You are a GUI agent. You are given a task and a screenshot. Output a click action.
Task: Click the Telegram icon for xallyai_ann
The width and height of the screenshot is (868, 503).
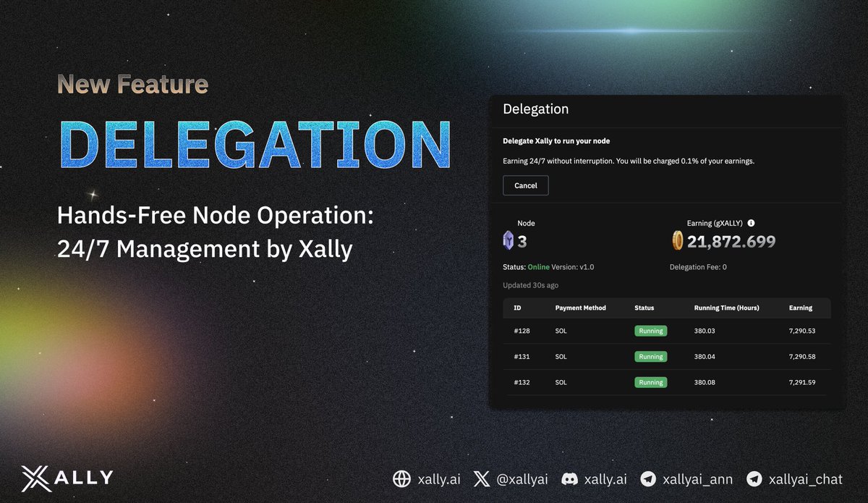(x=648, y=478)
